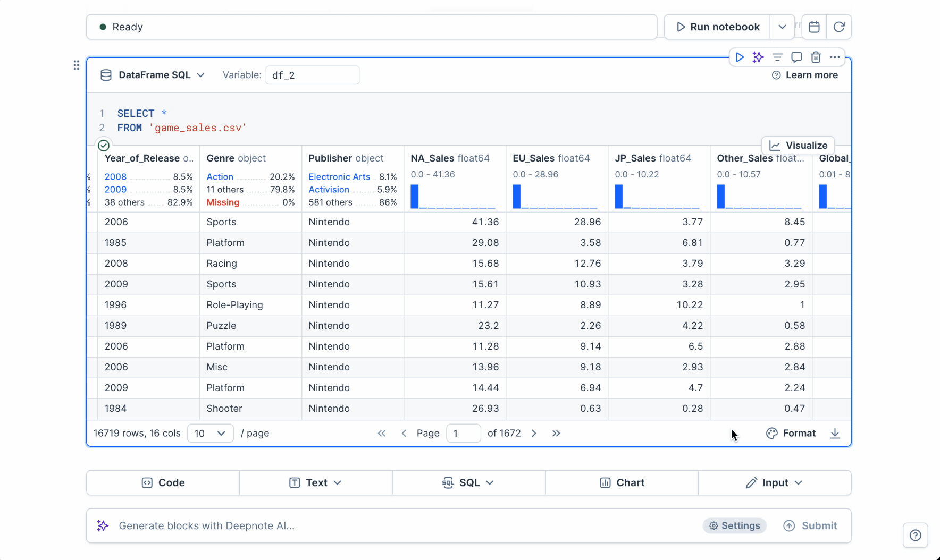
Task: Click the Shooter genre cell
Action: tap(251, 409)
